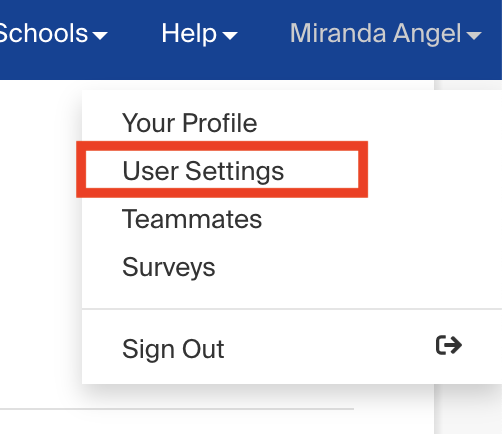502x434 pixels.
Task: Collapse the Miranda Angel account menu
Action: point(386,33)
